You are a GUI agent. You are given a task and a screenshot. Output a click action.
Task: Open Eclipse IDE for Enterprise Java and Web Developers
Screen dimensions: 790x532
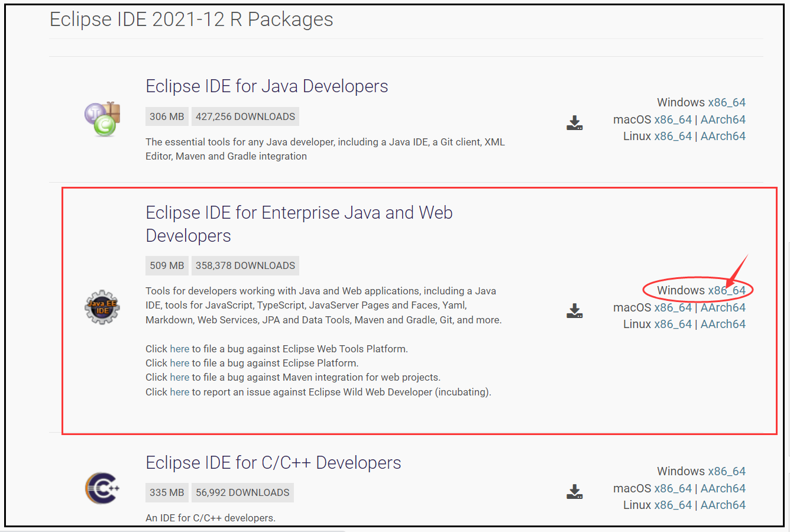[x=299, y=224]
